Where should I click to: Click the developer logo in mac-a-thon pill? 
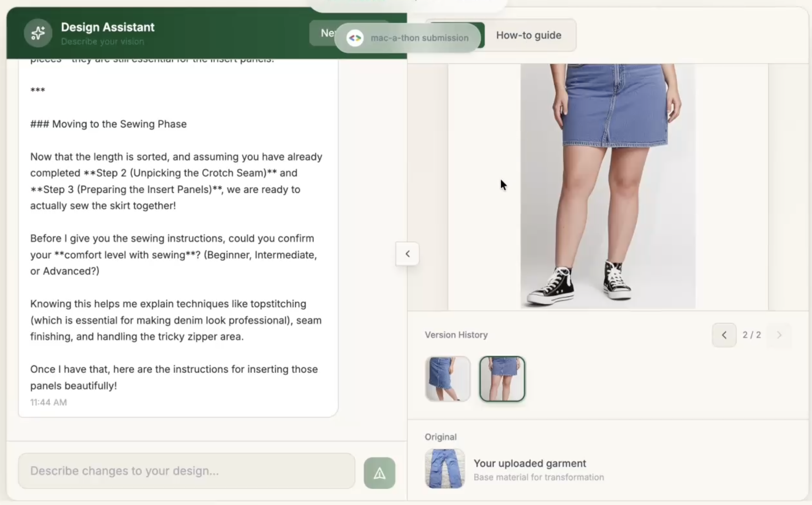coord(355,38)
